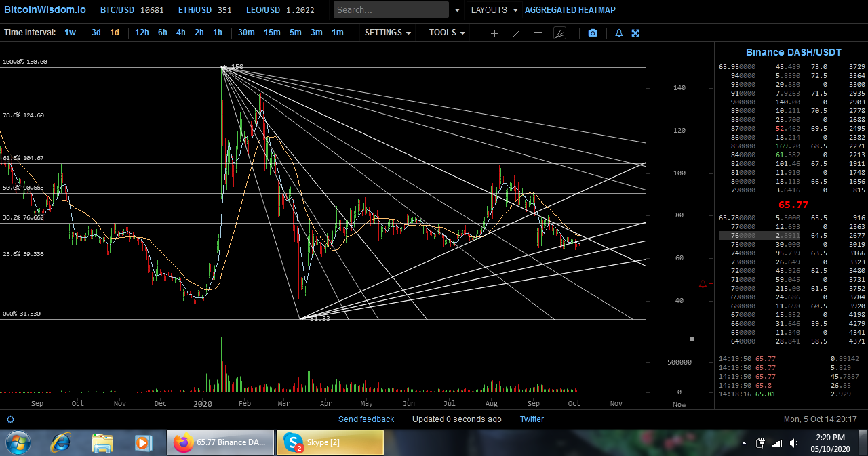The image size is (868, 456).
Task: Select the horizontal lines Fibonacci retracement tool
Action: tap(538, 33)
